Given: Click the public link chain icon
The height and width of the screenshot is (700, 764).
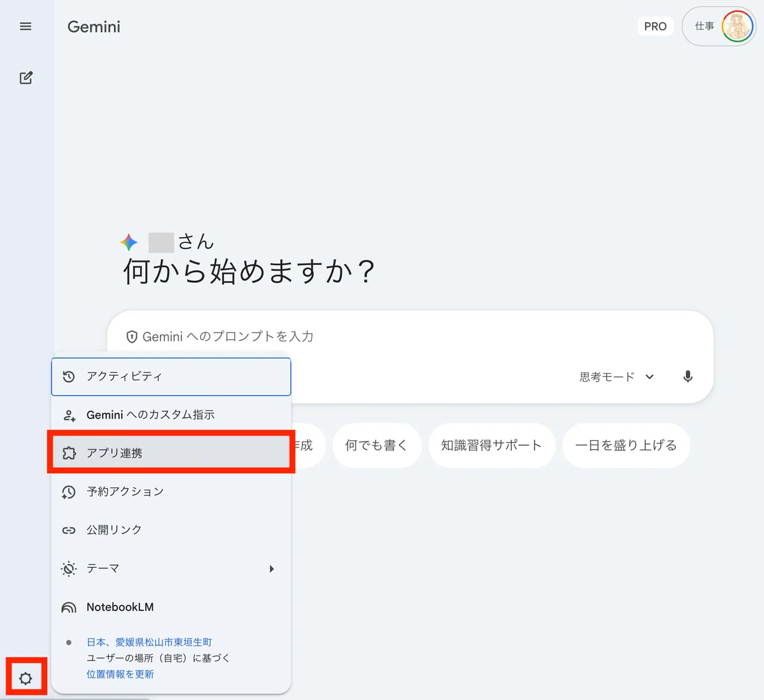Looking at the screenshot, I should 69,530.
